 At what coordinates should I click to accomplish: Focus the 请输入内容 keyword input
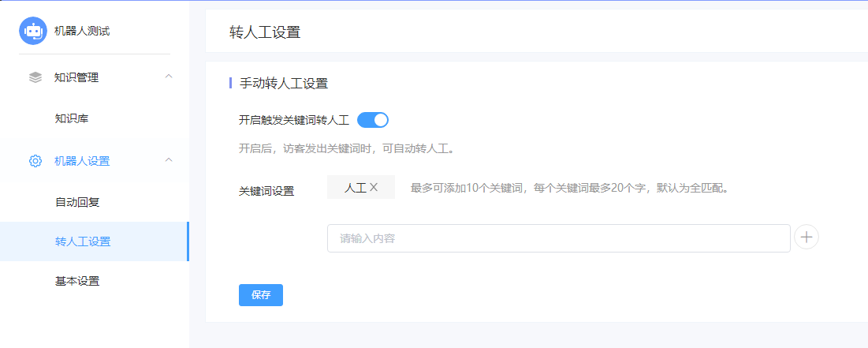coord(558,238)
